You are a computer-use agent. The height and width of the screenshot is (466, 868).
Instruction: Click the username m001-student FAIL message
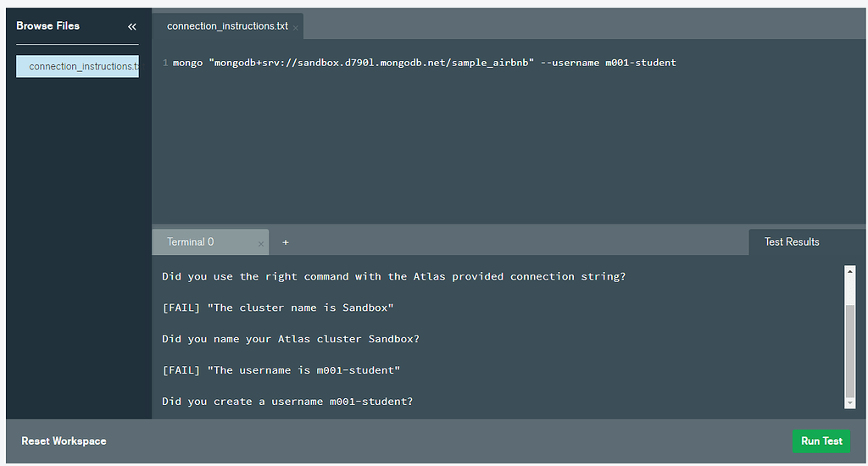point(281,370)
